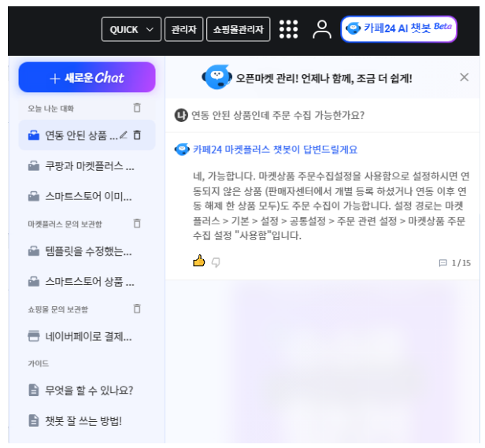
Task: Click the chatbot answer text starting 네, 가능합니다
Action: pos(331,205)
